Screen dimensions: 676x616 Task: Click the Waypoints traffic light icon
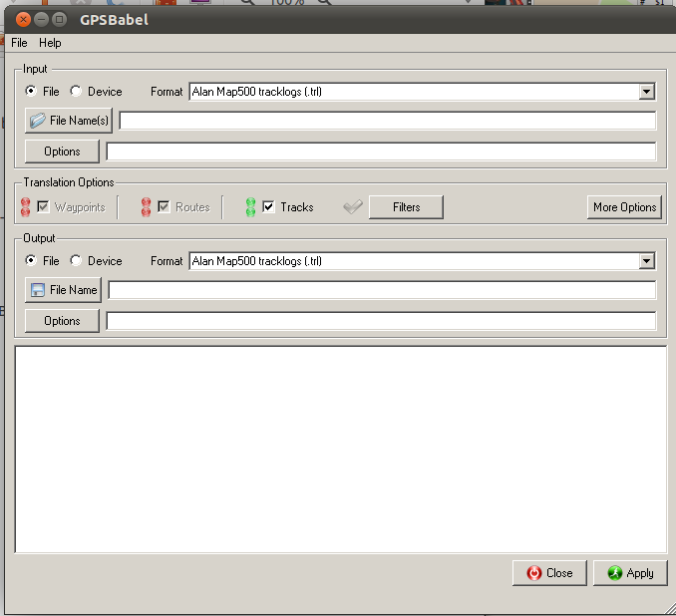(26, 207)
